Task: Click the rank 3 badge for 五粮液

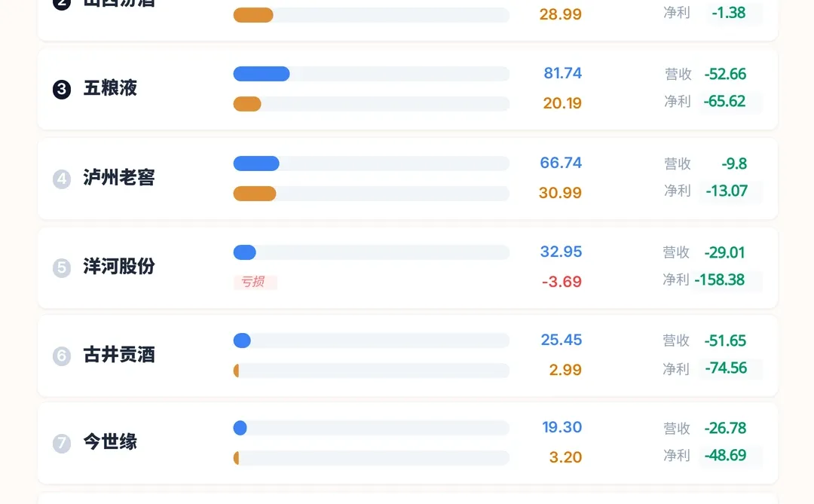Action: point(62,90)
